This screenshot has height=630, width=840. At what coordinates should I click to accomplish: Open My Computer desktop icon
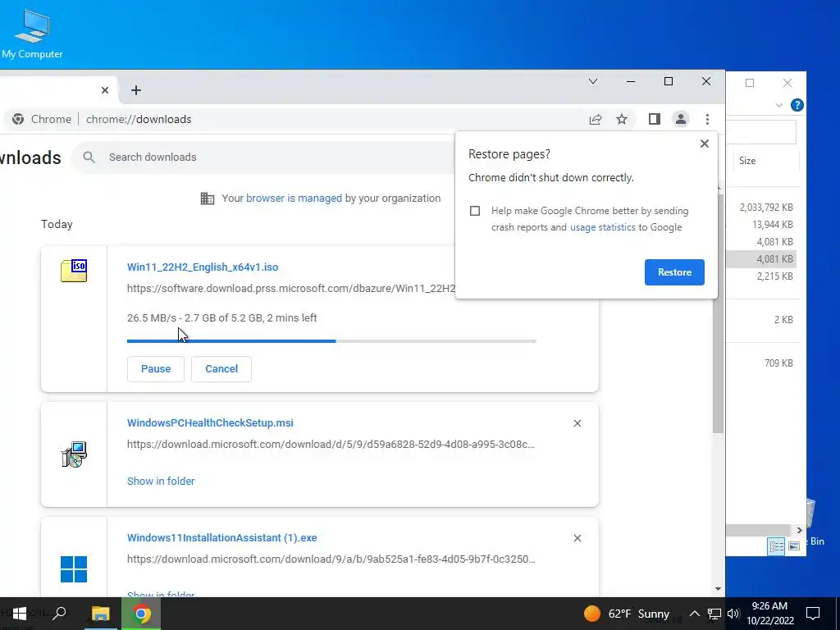tap(32, 34)
